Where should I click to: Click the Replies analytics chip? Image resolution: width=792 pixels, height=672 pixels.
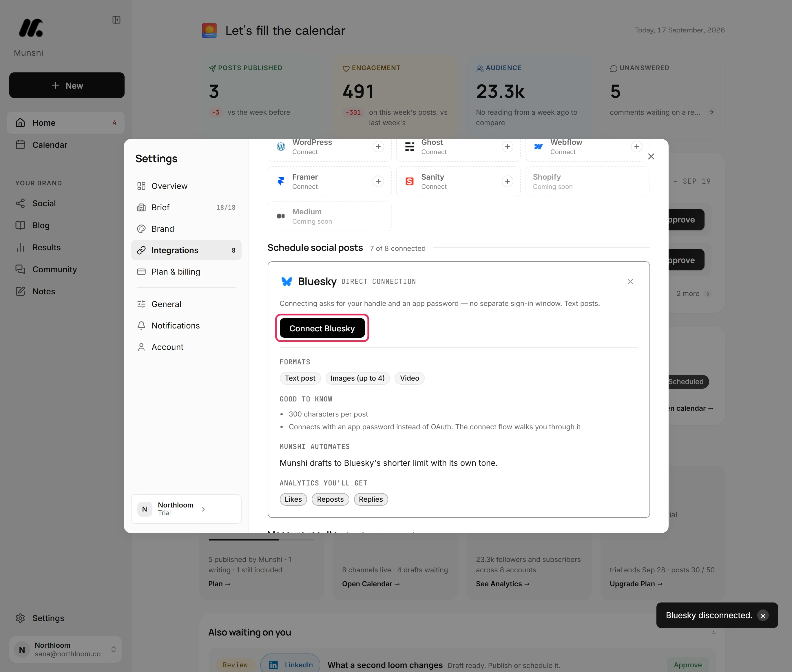click(371, 499)
